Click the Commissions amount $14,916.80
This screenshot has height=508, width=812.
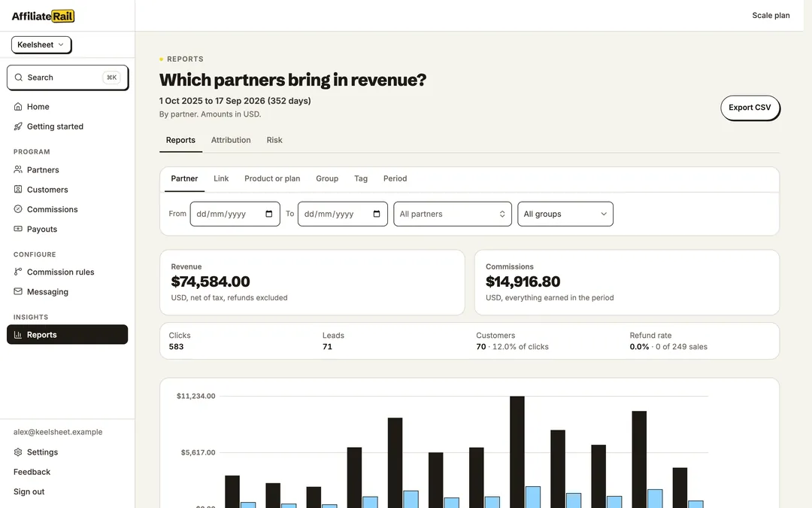click(523, 281)
